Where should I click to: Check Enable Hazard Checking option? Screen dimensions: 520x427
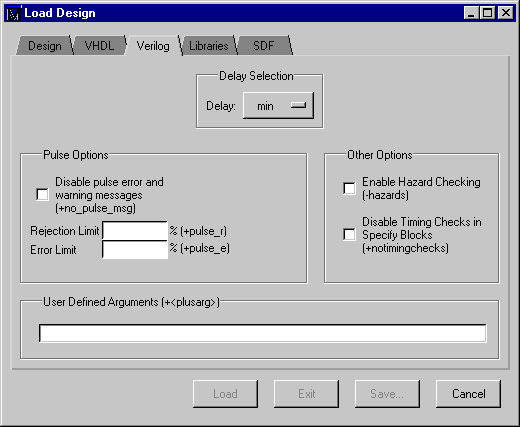pyautogui.click(x=349, y=188)
